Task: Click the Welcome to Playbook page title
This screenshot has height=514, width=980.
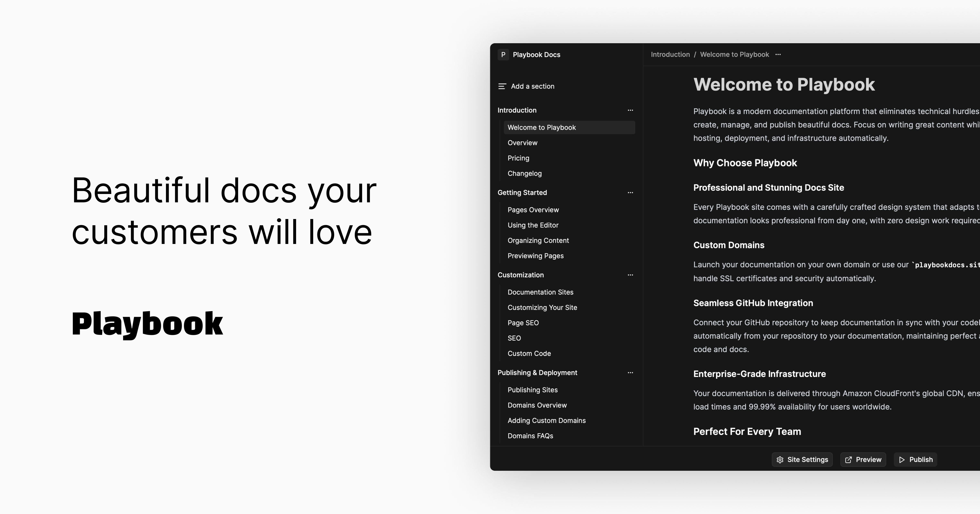Action: pos(784,84)
